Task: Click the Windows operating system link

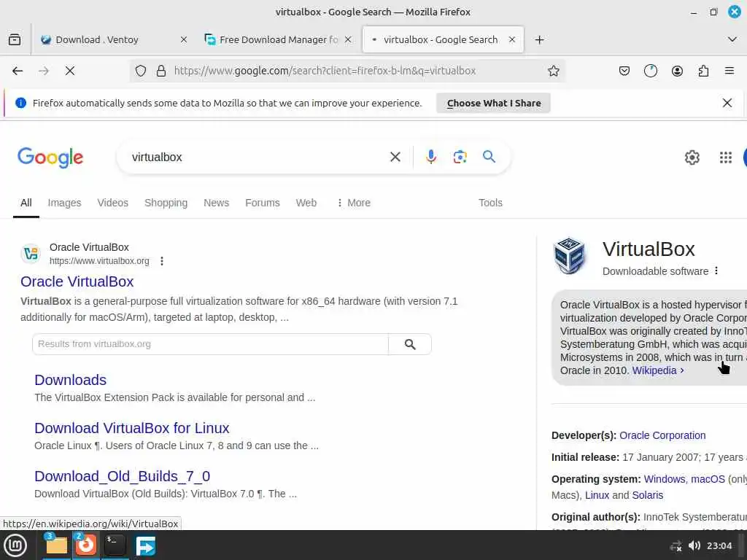Action: (x=665, y=479)
